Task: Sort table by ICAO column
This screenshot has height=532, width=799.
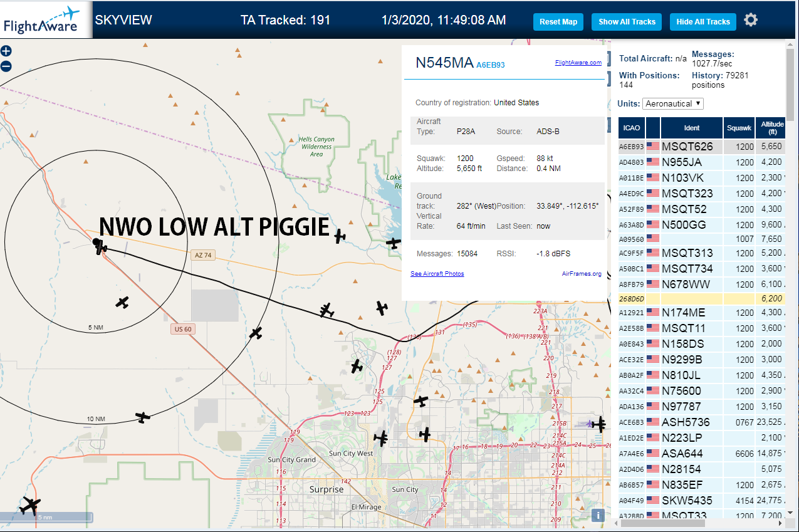Action: (x=632, y=128)
